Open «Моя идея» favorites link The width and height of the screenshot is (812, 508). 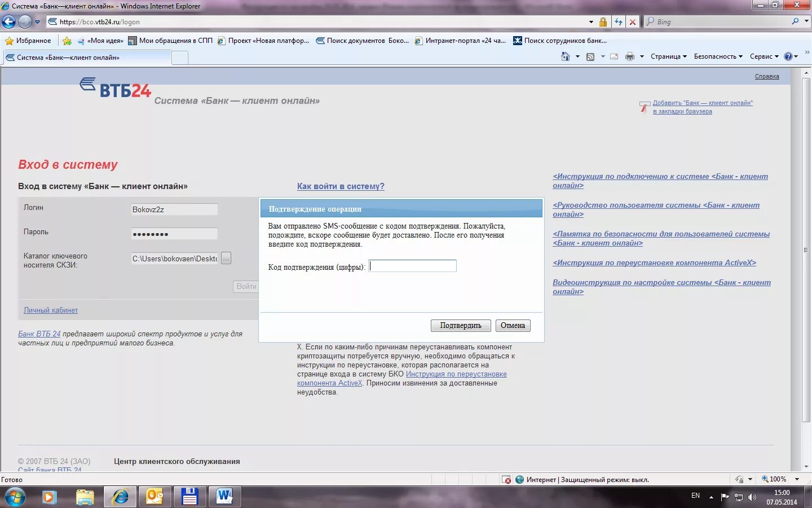[x=100, y=41]
